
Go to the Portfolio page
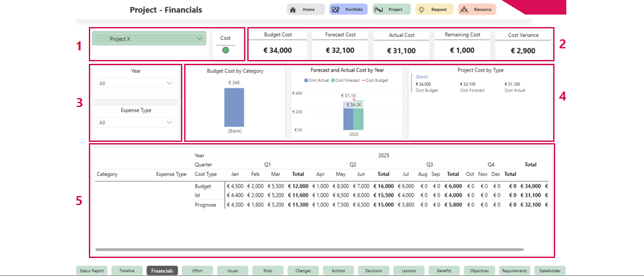[348, 10]
